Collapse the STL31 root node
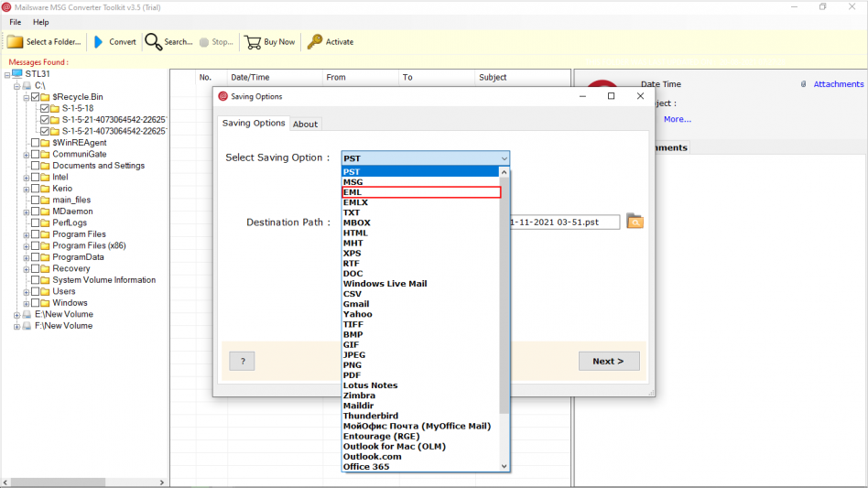This screenshot has height=488, width=868. [x=7, y=74]
